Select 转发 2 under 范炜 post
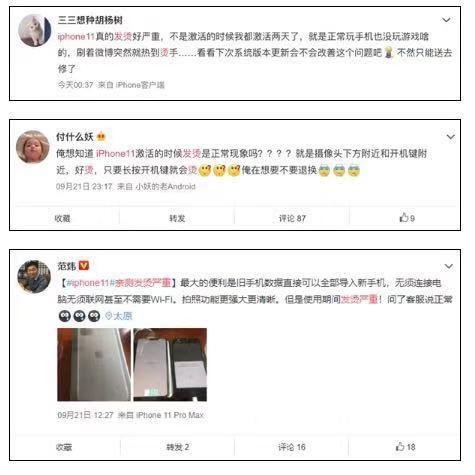This screenshot has width=475, height=475. tap(178, 447)
